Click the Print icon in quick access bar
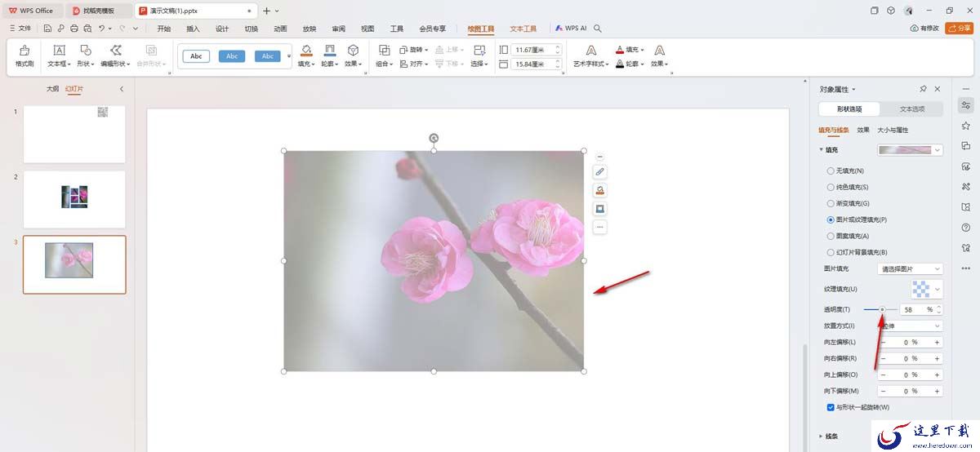980x452 pixels. (74, 29)
